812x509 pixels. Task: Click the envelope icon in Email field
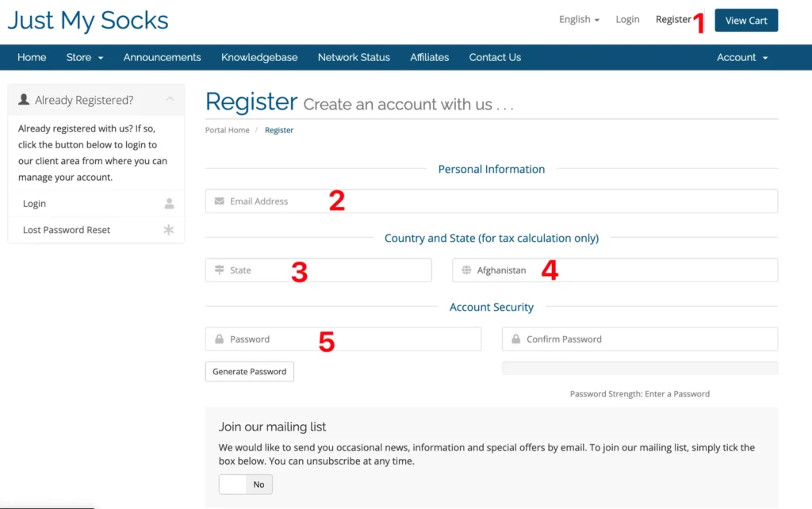pos(219,201)
